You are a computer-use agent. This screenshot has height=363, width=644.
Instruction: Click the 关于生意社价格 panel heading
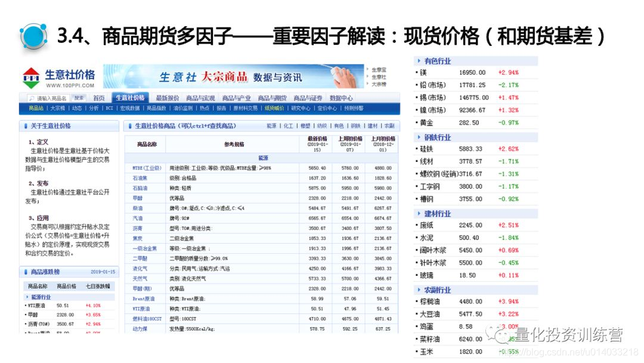51,126
